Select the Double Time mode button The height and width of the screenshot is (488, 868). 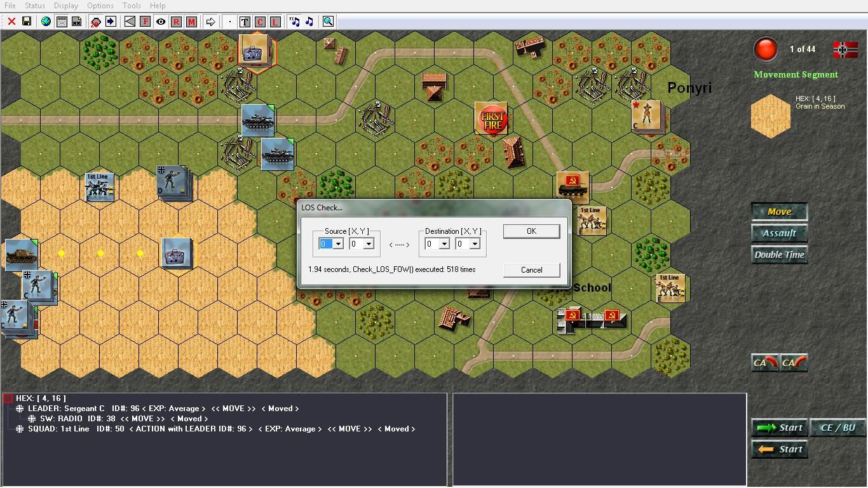pyautogui.click(x=779, y=255)
